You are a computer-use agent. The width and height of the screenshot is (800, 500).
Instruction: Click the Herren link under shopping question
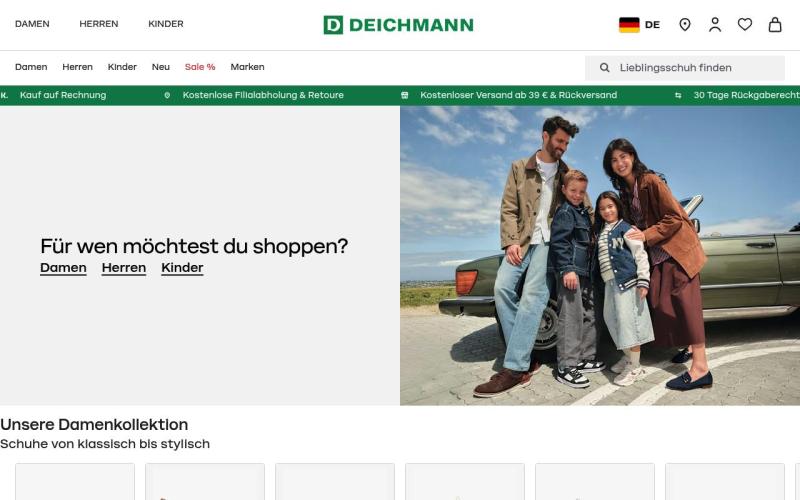pyautogui.click(x=124, y=268)
